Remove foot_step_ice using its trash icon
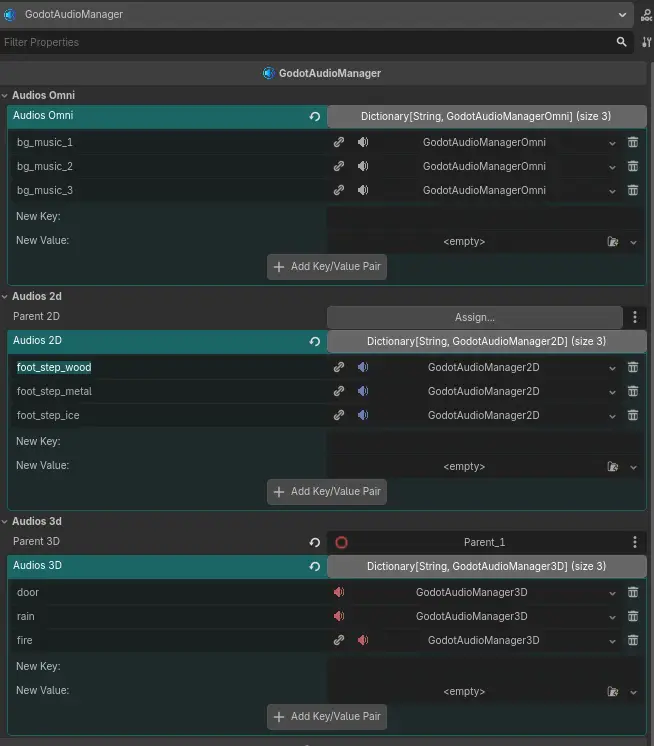 [x=633, y=415]
